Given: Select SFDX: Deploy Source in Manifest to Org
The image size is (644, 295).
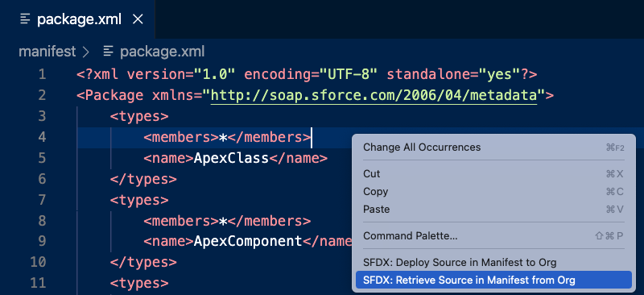Looking at the screenshot, I should (x=493, y=263).
